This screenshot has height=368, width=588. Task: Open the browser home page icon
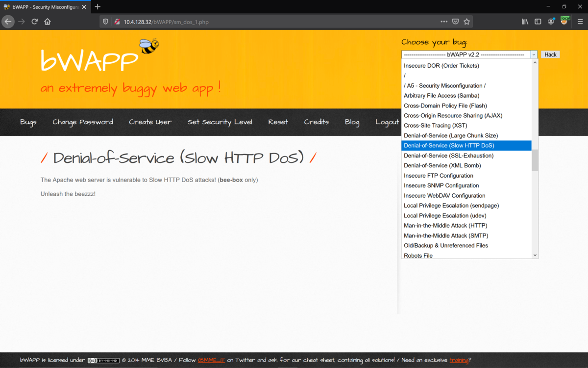(48, 21)
